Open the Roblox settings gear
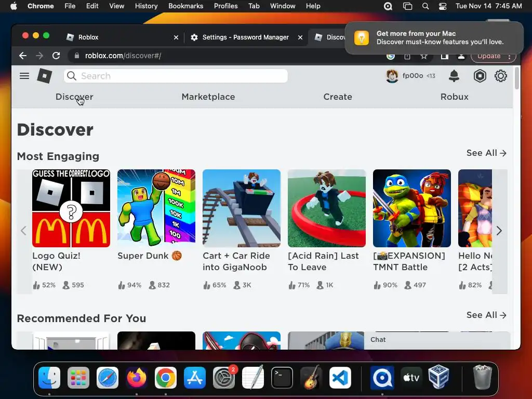The height and width of the screenshot is (399, 532). pos(500,76)
